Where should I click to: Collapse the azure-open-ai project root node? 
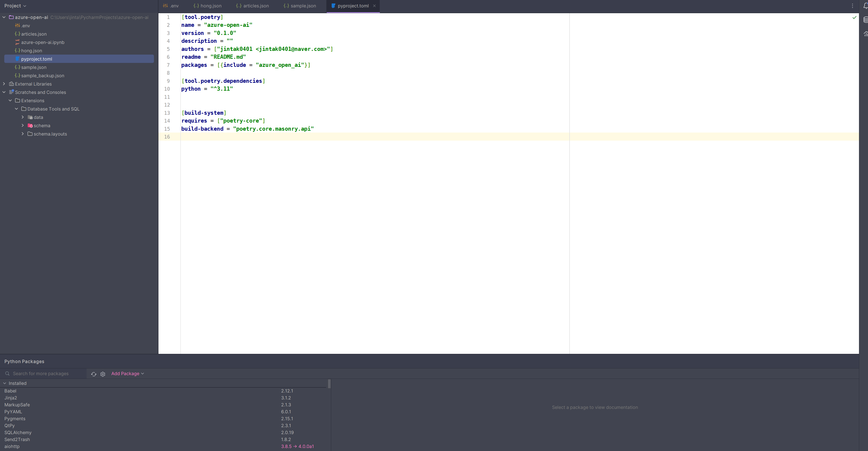(3, 17)
